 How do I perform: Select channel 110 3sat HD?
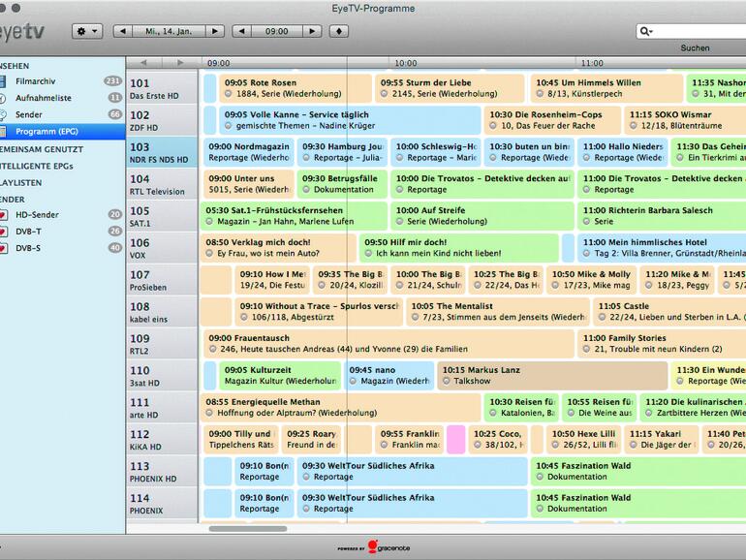coord(162,376)
